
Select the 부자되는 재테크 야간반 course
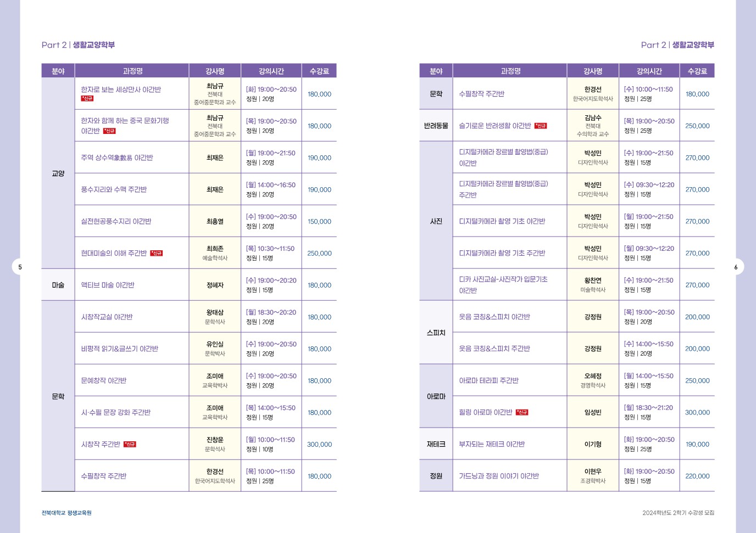(x=492, y=445)
